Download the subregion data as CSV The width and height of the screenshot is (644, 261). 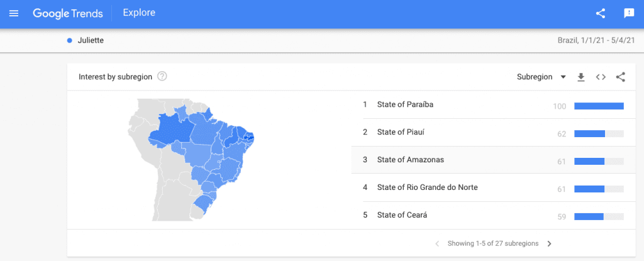(x=580, y=77)
